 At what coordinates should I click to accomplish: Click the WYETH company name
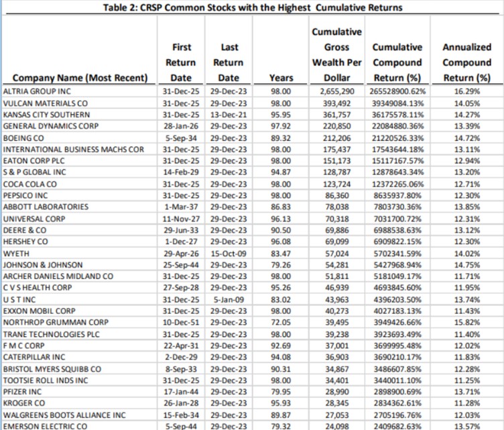[16, 254]
